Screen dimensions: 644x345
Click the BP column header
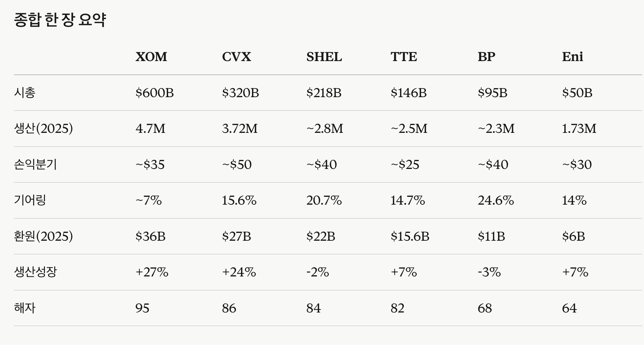(x=486, y=57)
